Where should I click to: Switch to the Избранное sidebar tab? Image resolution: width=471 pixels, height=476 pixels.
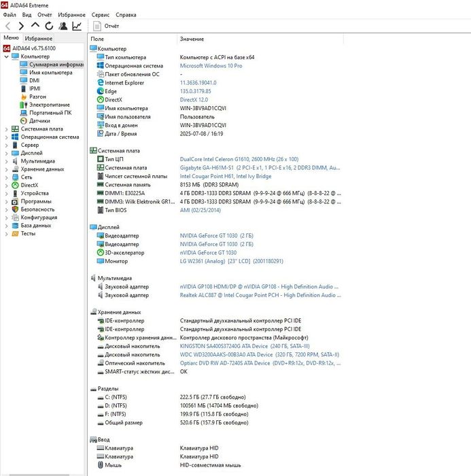point(39,38)
